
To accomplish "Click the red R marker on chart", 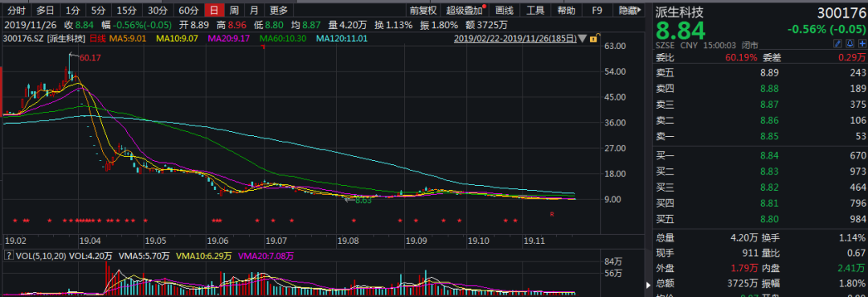I will tap(552, 214).
